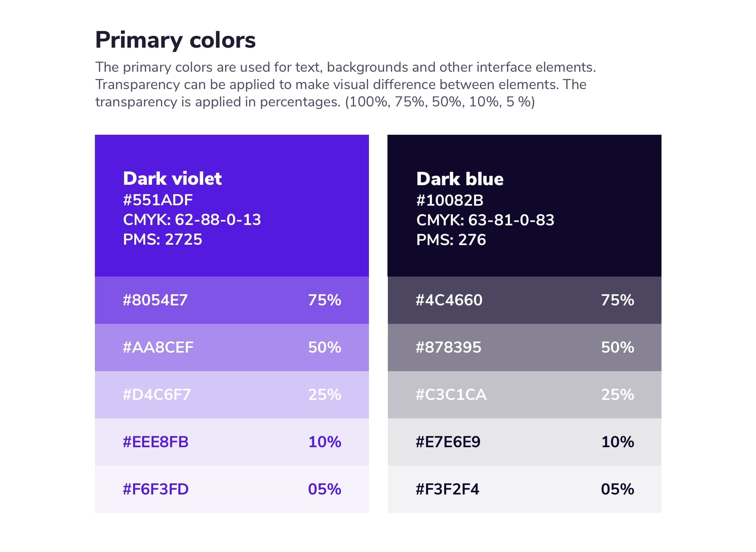The height and width of the screenshot is (552, 756).
Task: Click the #F6F3FD 05% violet swatch
Action: 232,489
